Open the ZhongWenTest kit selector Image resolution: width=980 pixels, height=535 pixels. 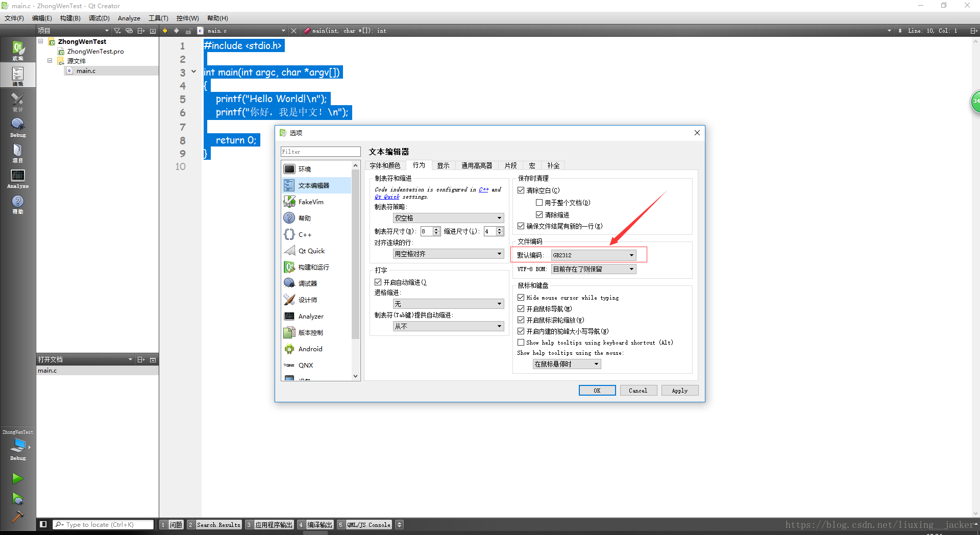18,445
